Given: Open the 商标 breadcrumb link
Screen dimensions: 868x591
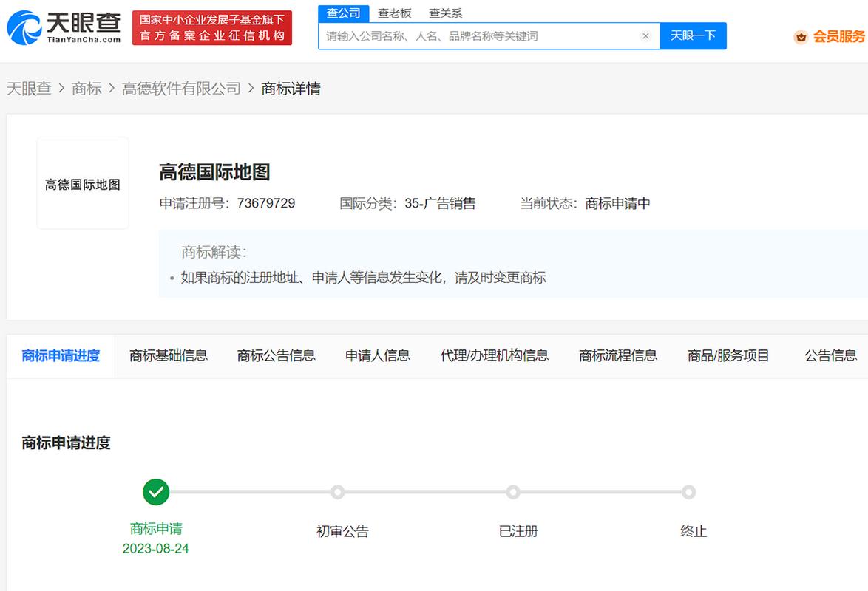Looking at the screenshot, I should pos(87,89).
